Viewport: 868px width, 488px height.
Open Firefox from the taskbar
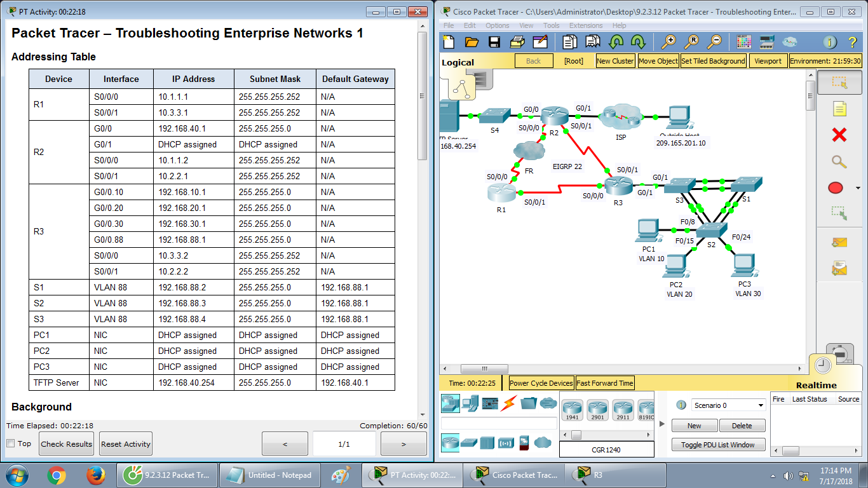coord(95,475)
